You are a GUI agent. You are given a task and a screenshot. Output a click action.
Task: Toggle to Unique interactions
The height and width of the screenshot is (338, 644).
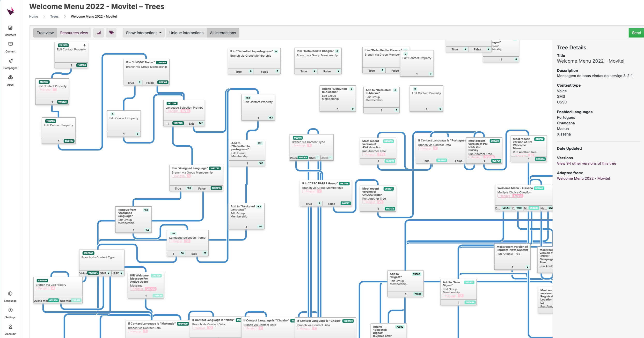click(x=186, y=33)
